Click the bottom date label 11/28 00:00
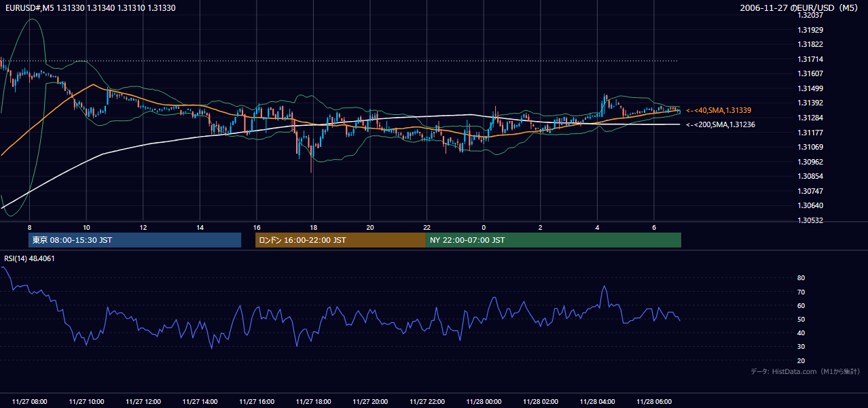868x408 pixels. click(484, 402)
